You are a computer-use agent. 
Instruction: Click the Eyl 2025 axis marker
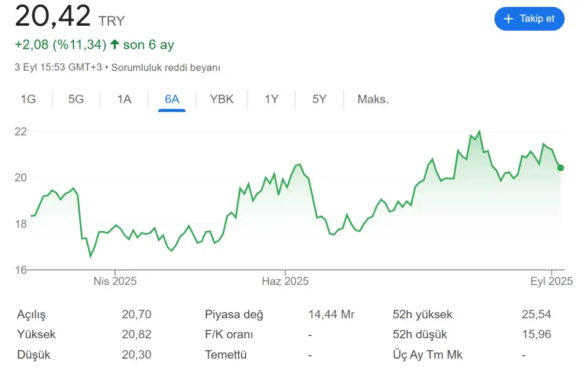[551, 281]
